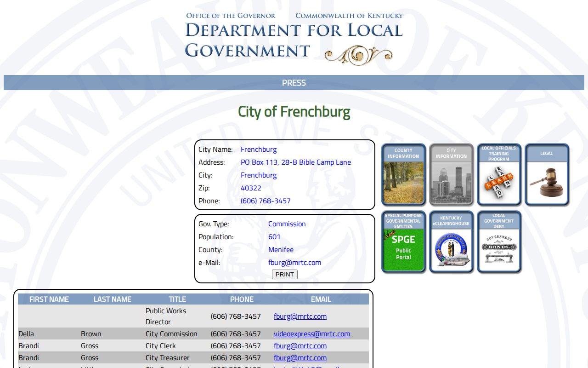Click the Department for Local Government logo
588x368 pixels.
(x=294, y=39)
